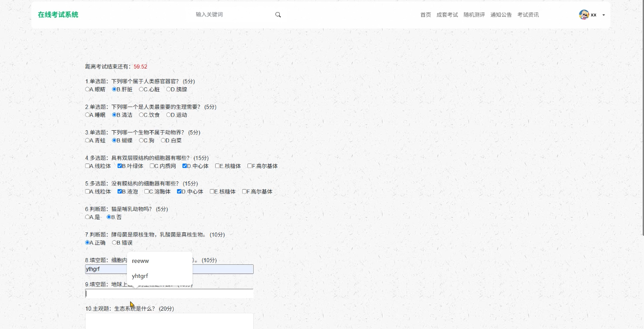This screenshot has width=644, height=329.
Task: Select option D.白菜 in question 3
Action: pos(163,140)
